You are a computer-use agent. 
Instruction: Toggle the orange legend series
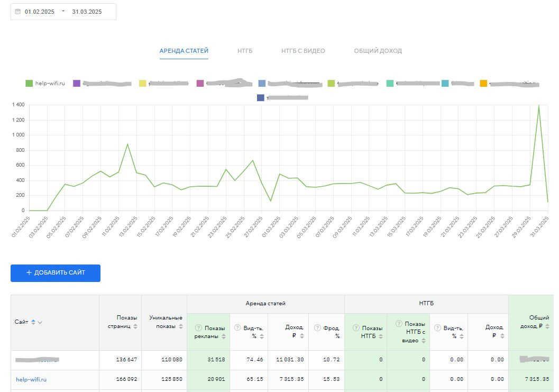point(483,83)
